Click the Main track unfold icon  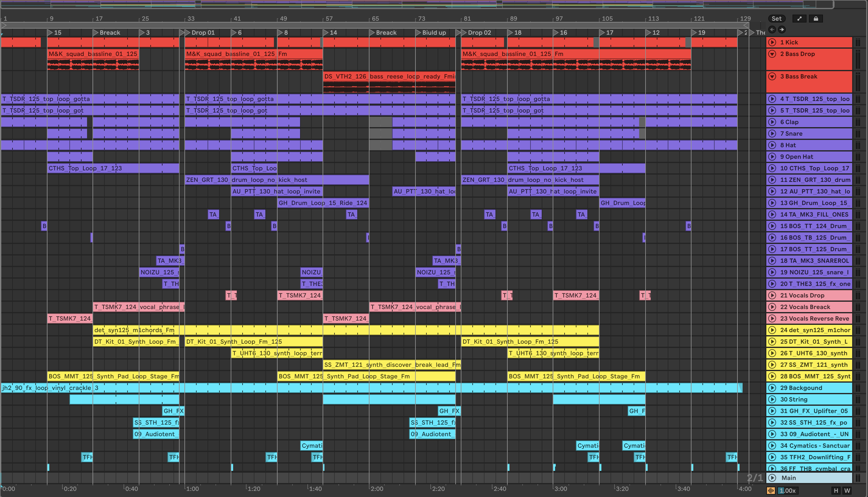coord(772,478)
